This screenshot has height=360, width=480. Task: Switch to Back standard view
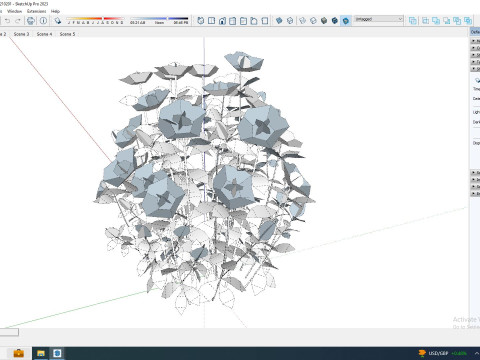[243, 21]
